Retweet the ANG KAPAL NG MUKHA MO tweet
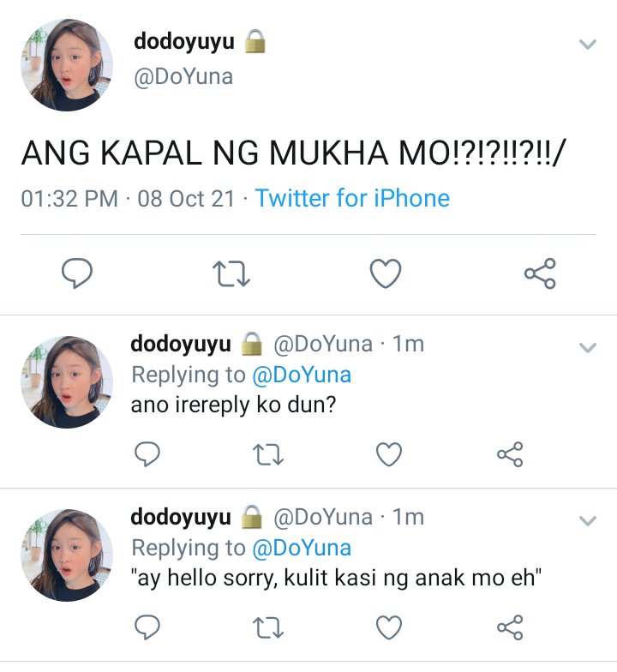 (231, 273)
